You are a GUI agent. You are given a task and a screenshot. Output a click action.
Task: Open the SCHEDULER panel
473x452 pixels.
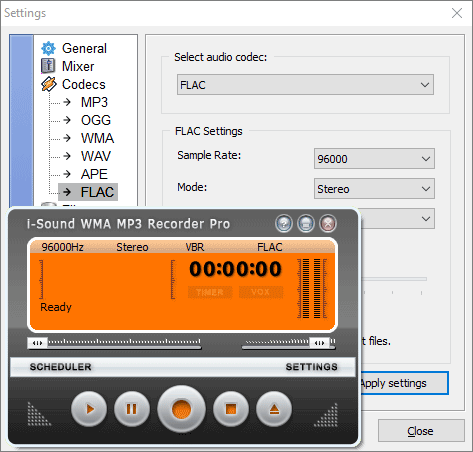point(60,367)
